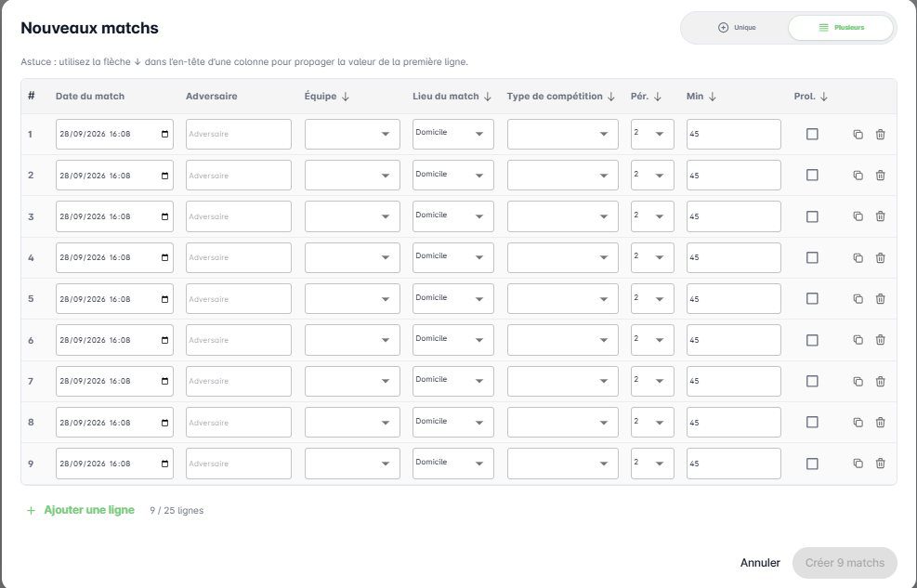Duplicate row 5 with copy icon
Screen dimensions: 917x588
tap(858, 299)
